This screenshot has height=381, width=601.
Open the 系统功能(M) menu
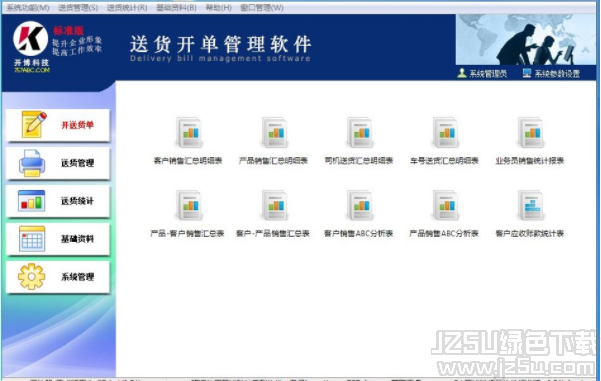coord(28,8)
